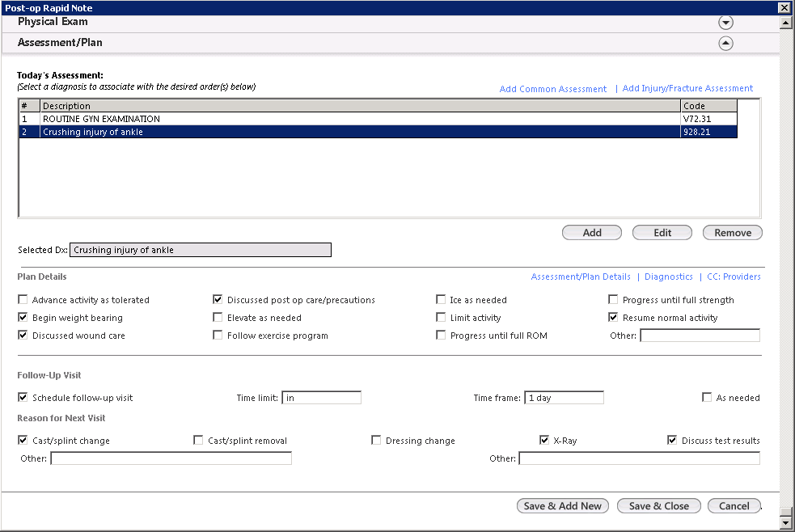The image size is (795, 532).
Task: Check Advance activity as tolerated
Action: click(23, 299)
